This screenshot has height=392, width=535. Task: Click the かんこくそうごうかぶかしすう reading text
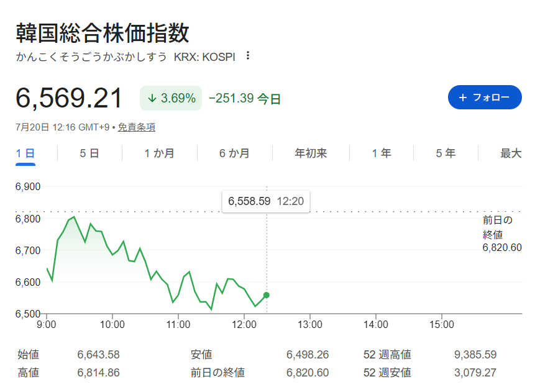click(x=91, y=57)
